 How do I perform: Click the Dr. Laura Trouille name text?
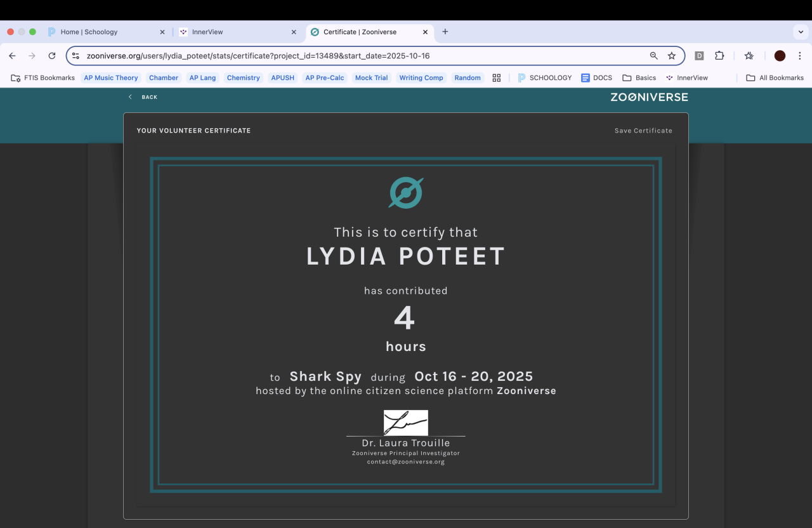point(406,443)
